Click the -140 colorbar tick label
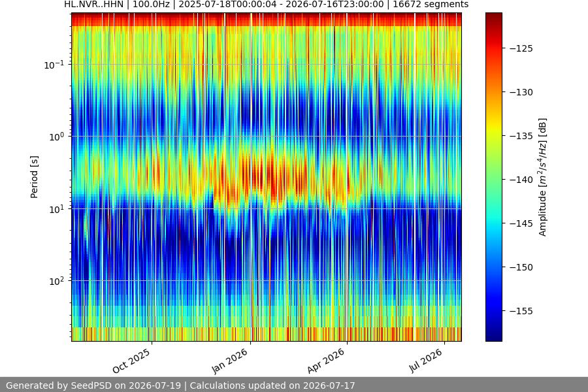Viewport: 588px width, 392px height. 521,180
